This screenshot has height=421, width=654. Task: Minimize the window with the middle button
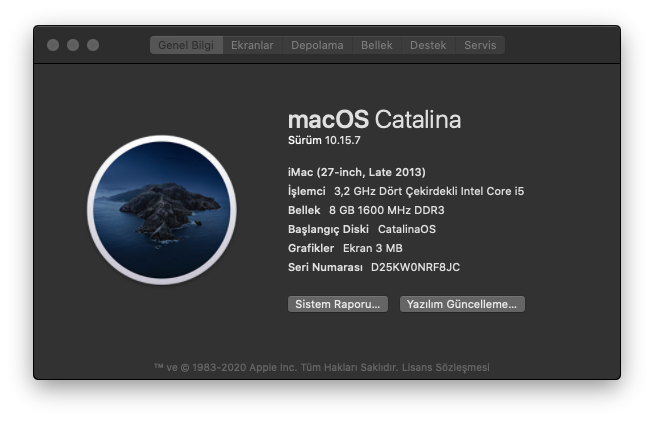pos(73,45)
